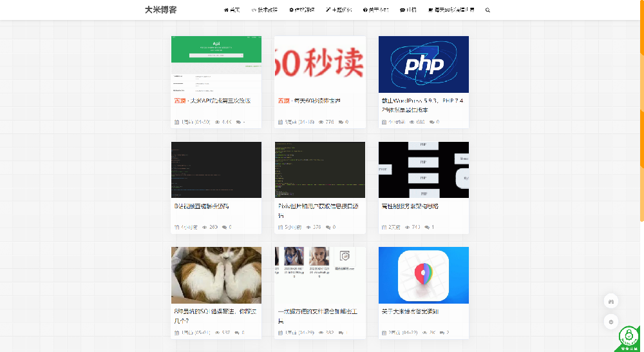Image resolution: width=644 pixels, height=352 pixels.
Task: Click comment icon on server architecture post
Action: pos(426,228)
